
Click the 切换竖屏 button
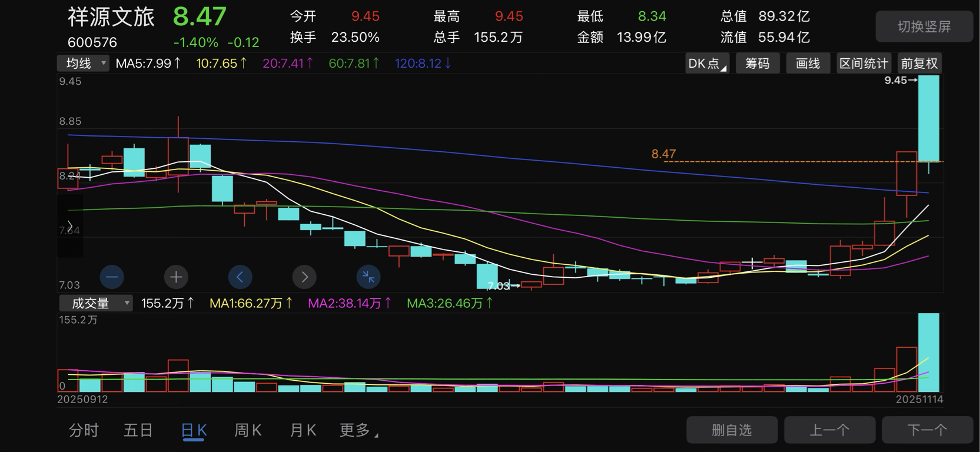(x=924, y=26)
